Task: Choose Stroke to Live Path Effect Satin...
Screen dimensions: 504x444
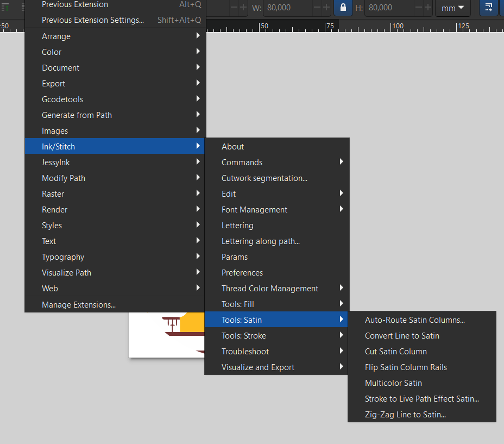Action: [422, 399]
